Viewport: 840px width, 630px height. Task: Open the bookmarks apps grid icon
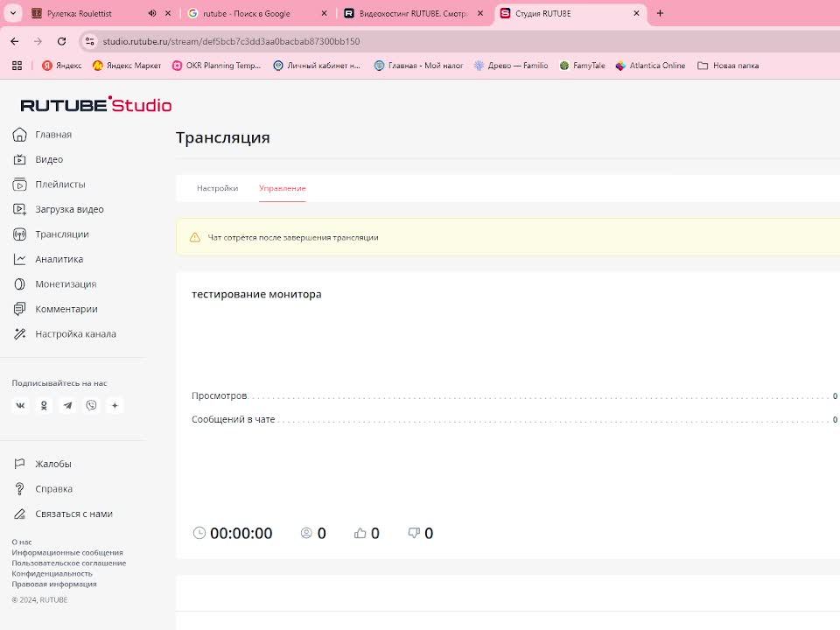(x=17, y=66)
